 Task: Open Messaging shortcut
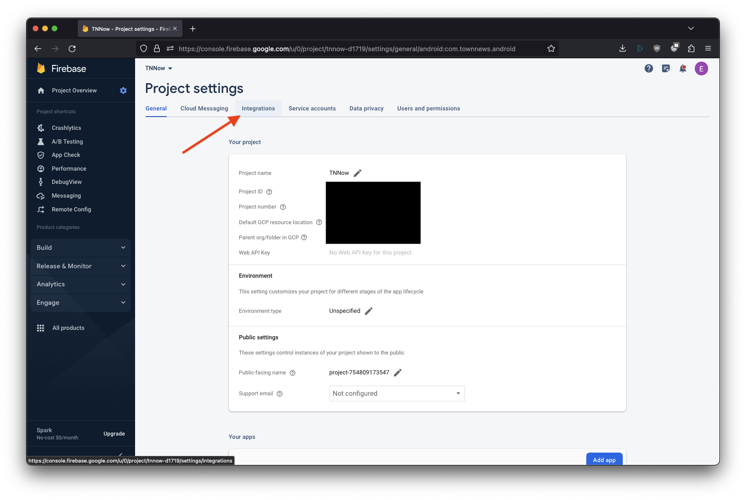point(66,196)
